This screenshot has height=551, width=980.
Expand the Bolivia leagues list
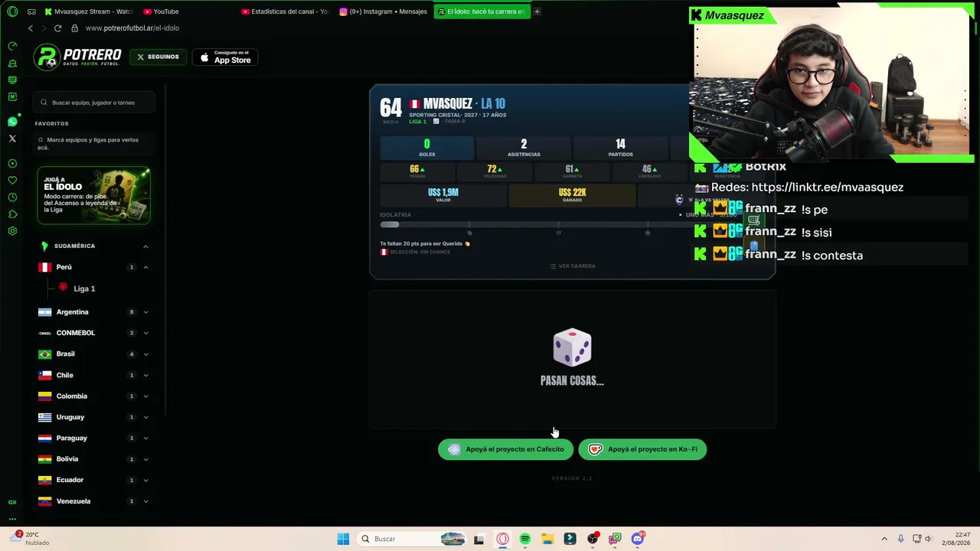[x=145, y=459]
